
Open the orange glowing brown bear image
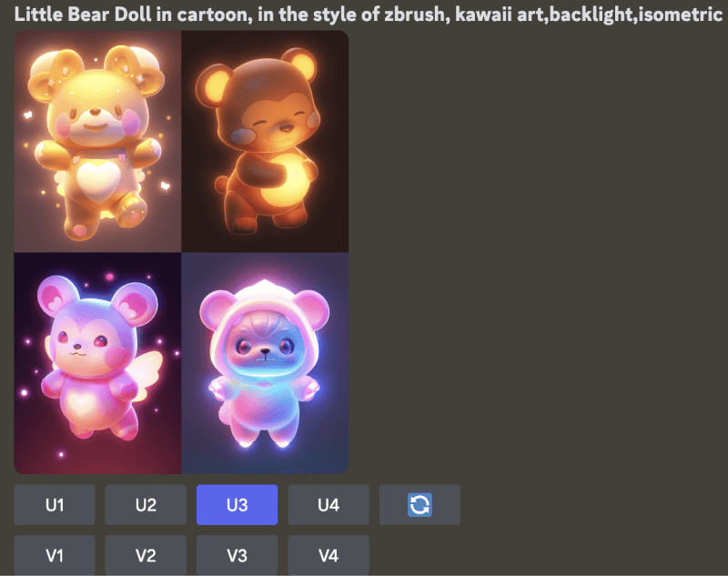pyautogui.click(x=265, y=142)
